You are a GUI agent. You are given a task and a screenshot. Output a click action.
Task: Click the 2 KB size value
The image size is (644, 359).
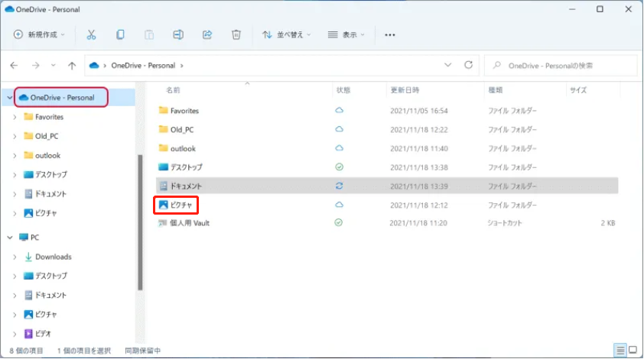(608, 223)
